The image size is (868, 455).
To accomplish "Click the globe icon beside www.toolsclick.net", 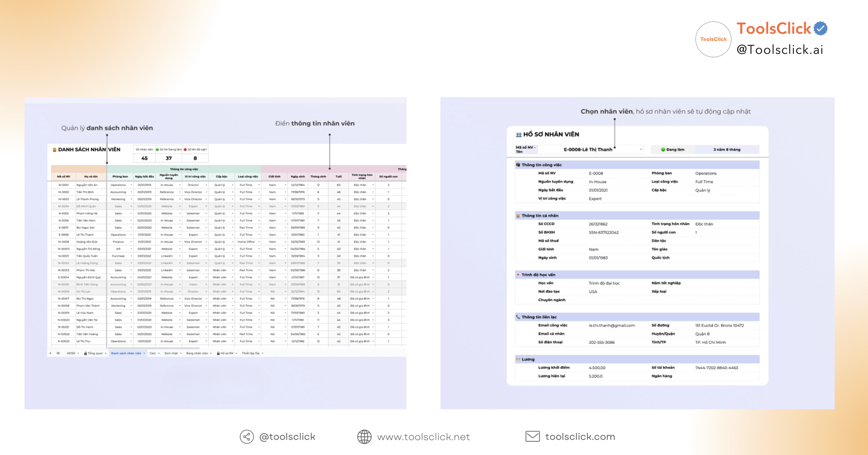I will coord(364,436).
